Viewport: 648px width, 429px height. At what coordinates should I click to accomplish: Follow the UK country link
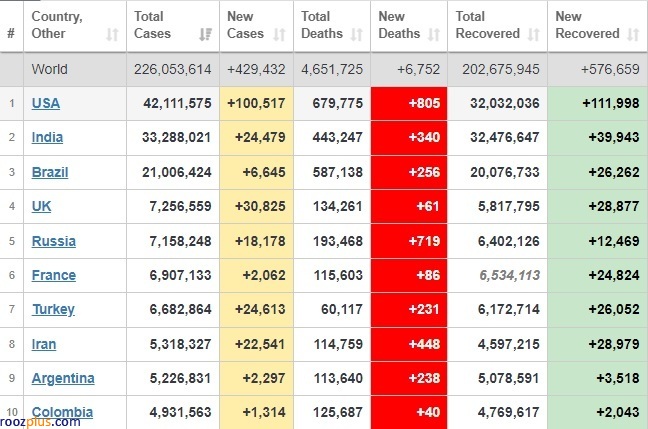[41, 206]
